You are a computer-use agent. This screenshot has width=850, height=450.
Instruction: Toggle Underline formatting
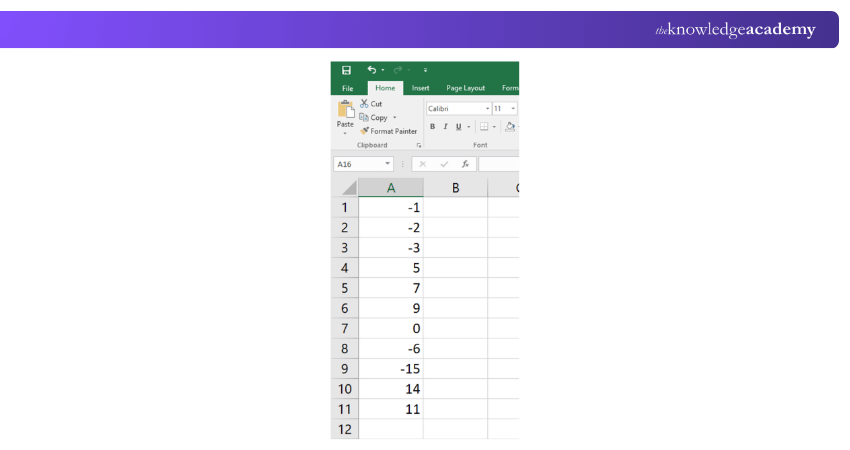pyautogui.click(x=459, y=126)
